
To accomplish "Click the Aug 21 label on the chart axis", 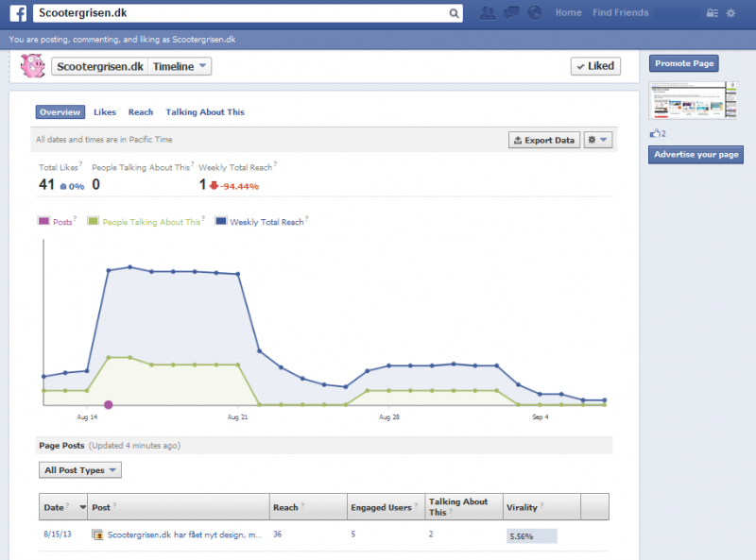I will coord(238,416).
